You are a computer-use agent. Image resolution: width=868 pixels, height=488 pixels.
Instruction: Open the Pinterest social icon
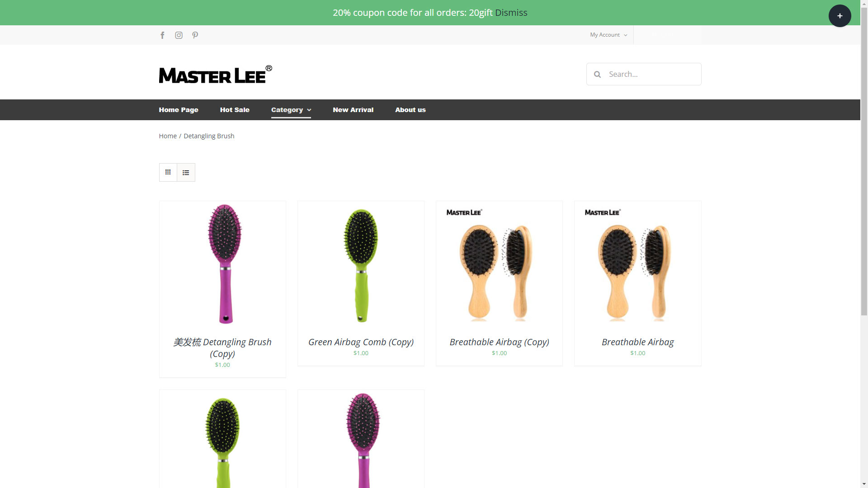(195, 35)
